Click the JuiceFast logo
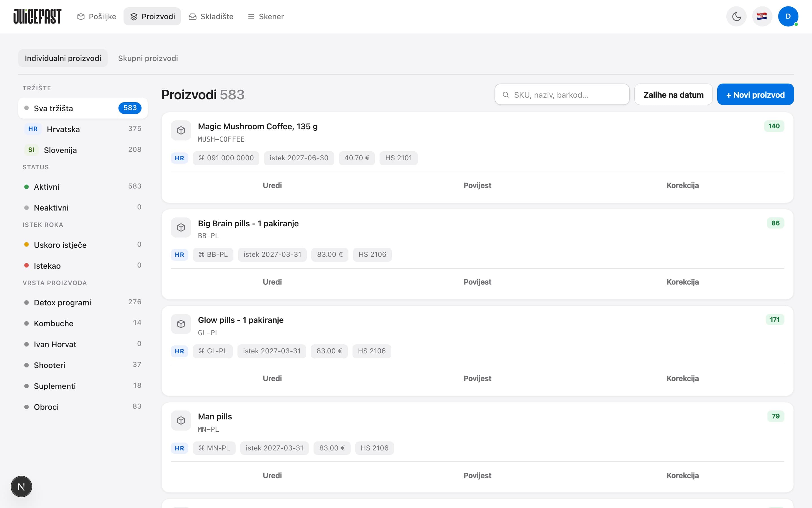The width and height of the screenshot is (812, 508). pyautogui.click(x=37, y=16)
